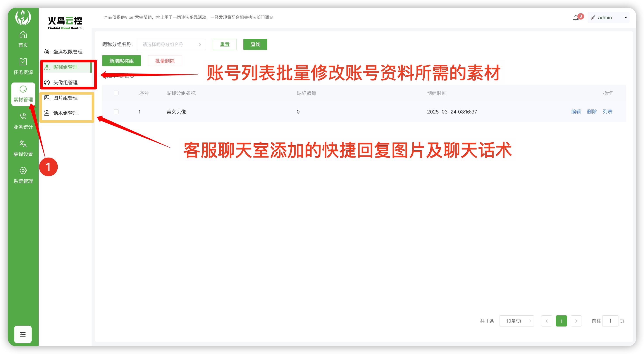
Task: Click the 新增昵称组 button
Action: 122,61
